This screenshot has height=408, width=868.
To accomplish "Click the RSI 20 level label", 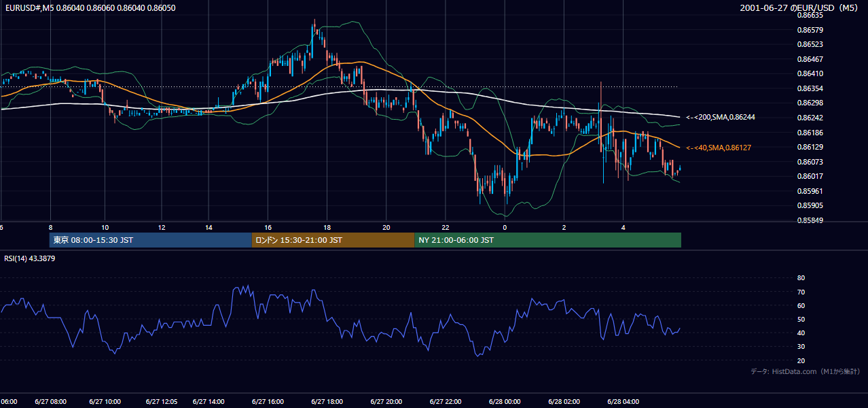I will point(801,360).
